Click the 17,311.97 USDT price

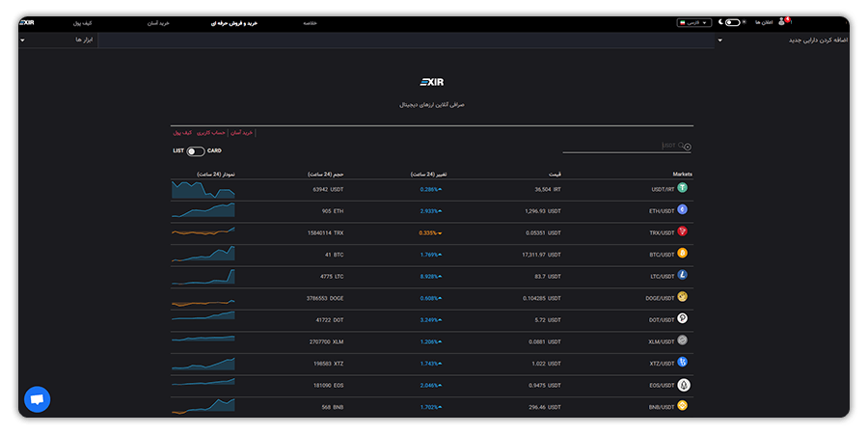(x=541, y=255)
